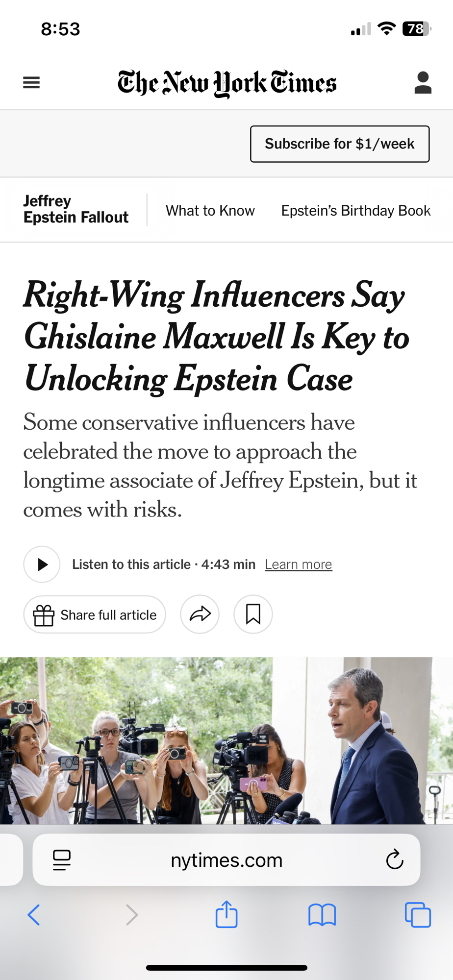Open the hamburger sections menu
The height and width of the screenshot is (980, 453).
(31, 82)
